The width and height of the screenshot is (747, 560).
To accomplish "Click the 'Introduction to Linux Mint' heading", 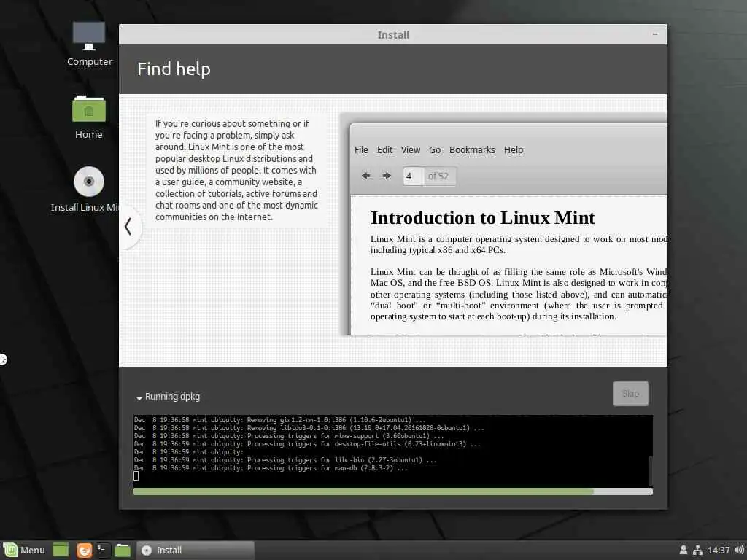I will click(483, 217).
